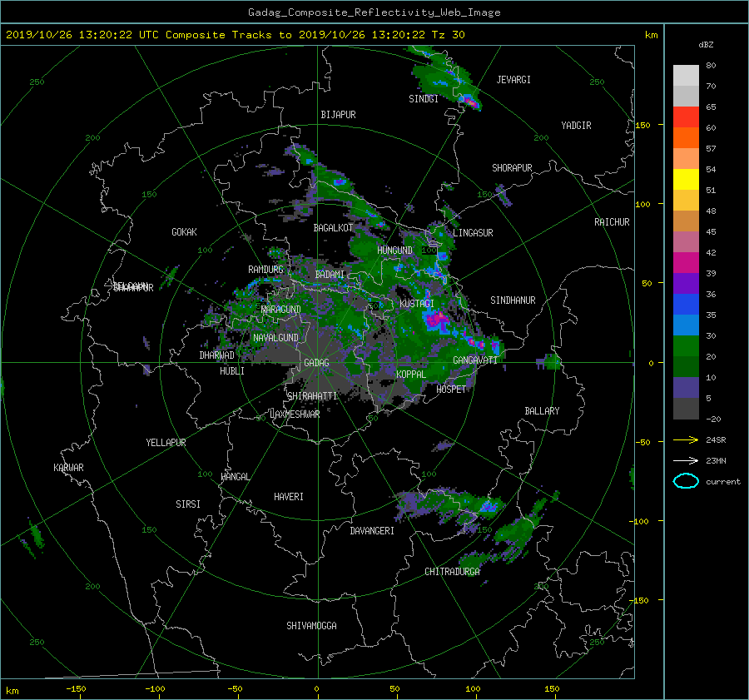This screenshot has width=749, height=700.
Task: Click the NAVALGUND city label
Action: click(275, 338)
